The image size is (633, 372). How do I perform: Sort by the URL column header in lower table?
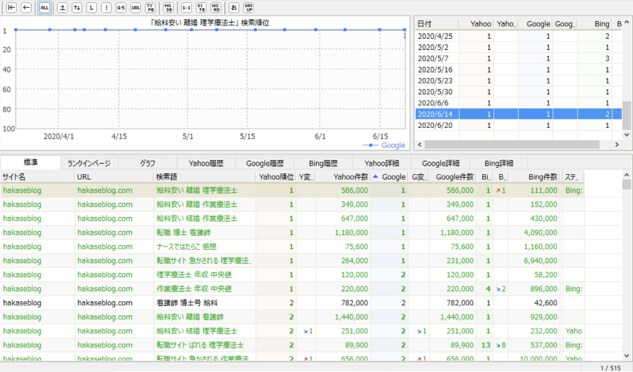point(114,177)
